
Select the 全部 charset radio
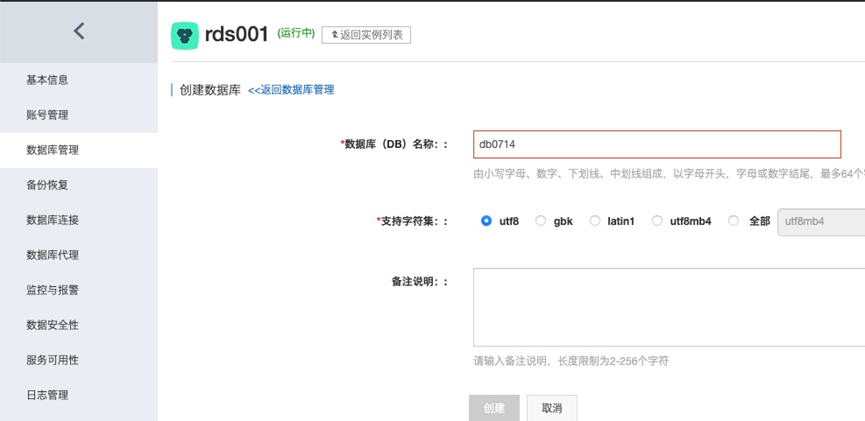coord(733,221)
